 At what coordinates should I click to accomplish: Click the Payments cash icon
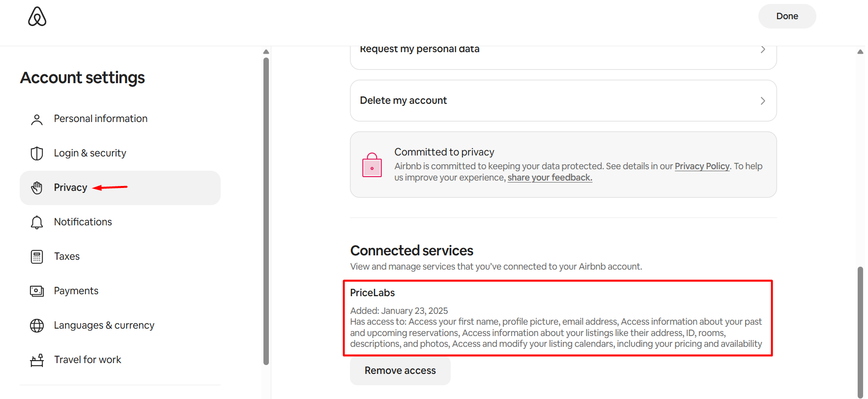coord(37,291)
